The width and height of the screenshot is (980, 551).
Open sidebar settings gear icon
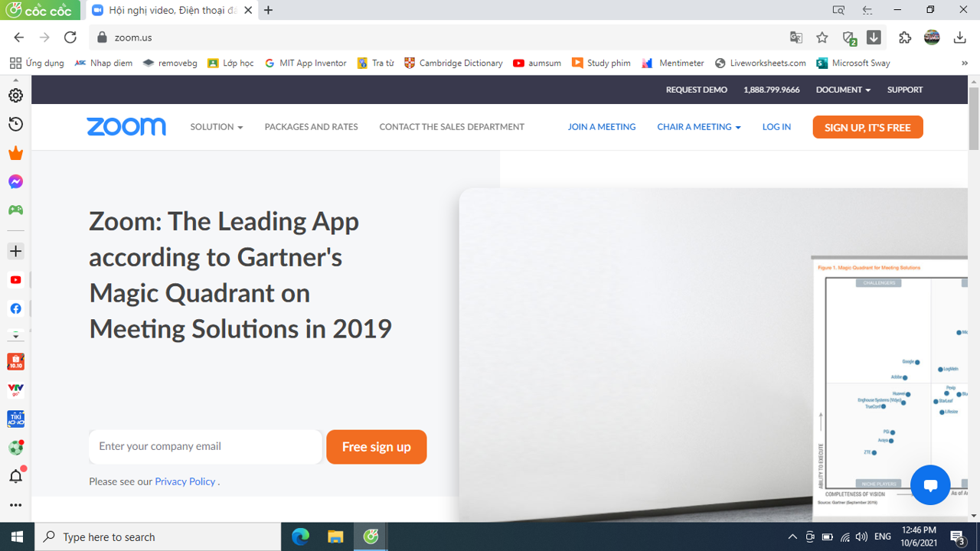pos(15,96)
